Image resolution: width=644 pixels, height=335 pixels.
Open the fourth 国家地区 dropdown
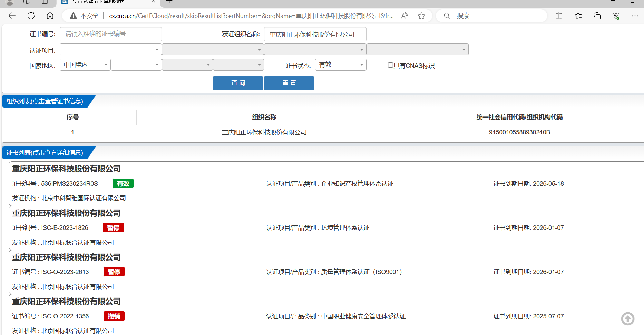(238, 65)
